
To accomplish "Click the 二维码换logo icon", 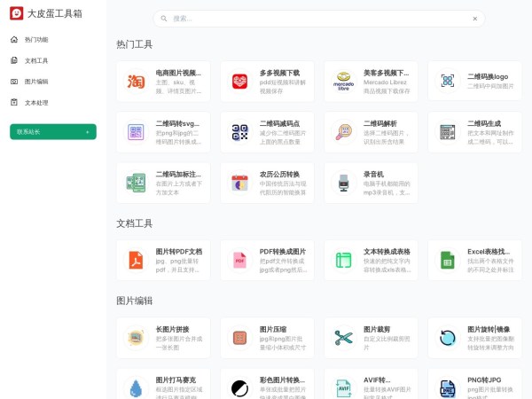I will pyautogui.click(x=447, y=81).
